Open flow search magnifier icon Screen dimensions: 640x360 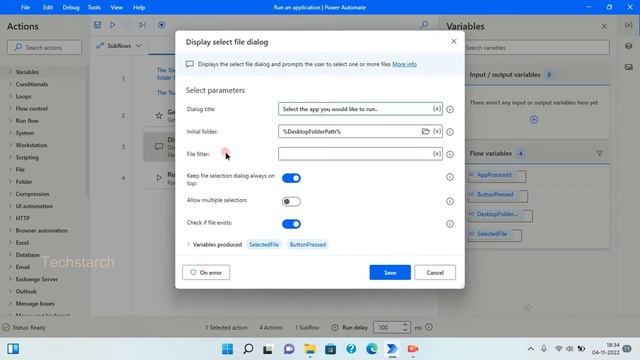point(424,25)
